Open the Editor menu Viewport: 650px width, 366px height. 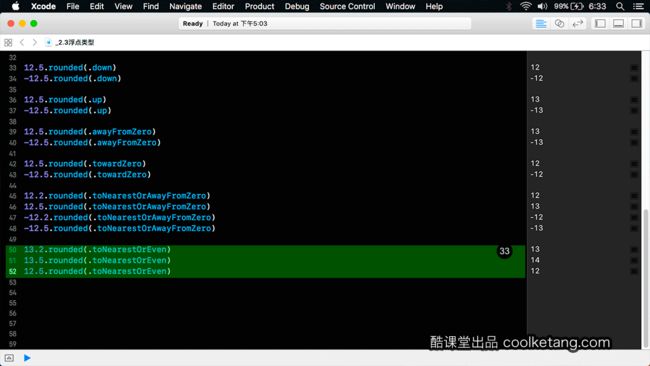pyautogui.click(x=223, y=6)
